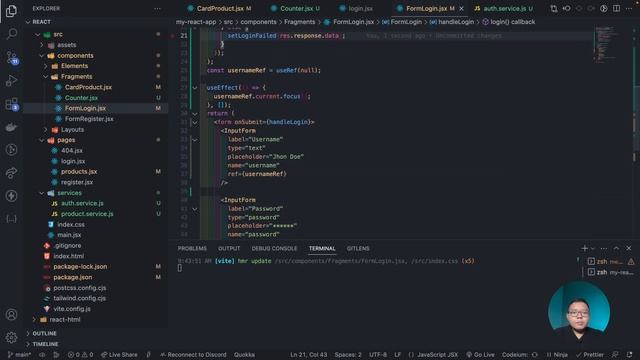This screenshot has width=640, height=360.
Task: Open product.service.js in the explorer
Action: pyautogui.click(x=87, y=214)
